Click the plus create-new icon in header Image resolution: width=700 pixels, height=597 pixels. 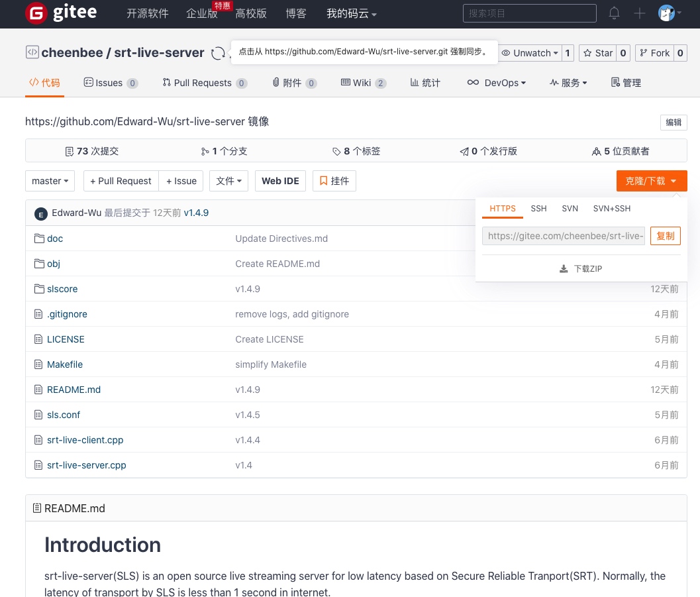639,13
